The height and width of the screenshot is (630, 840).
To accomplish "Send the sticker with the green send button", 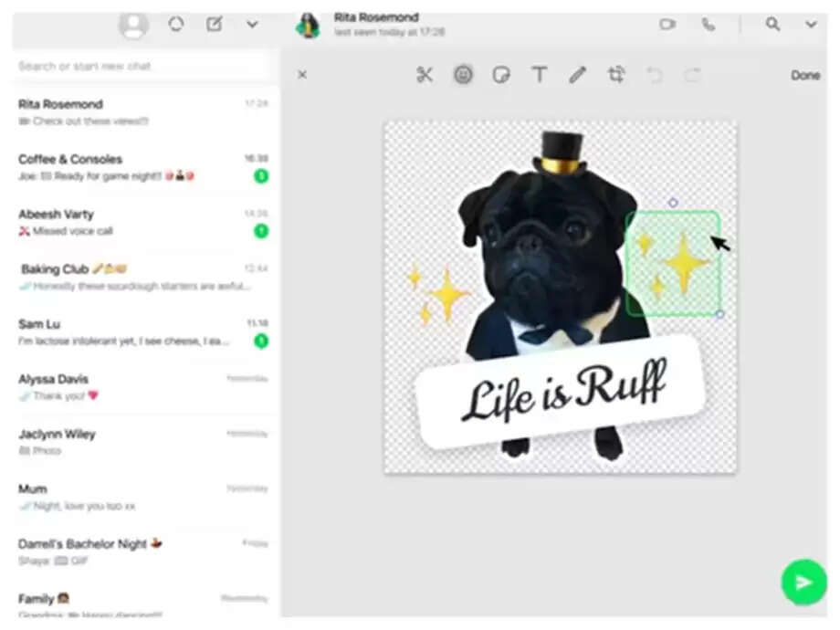I will 803,582.
